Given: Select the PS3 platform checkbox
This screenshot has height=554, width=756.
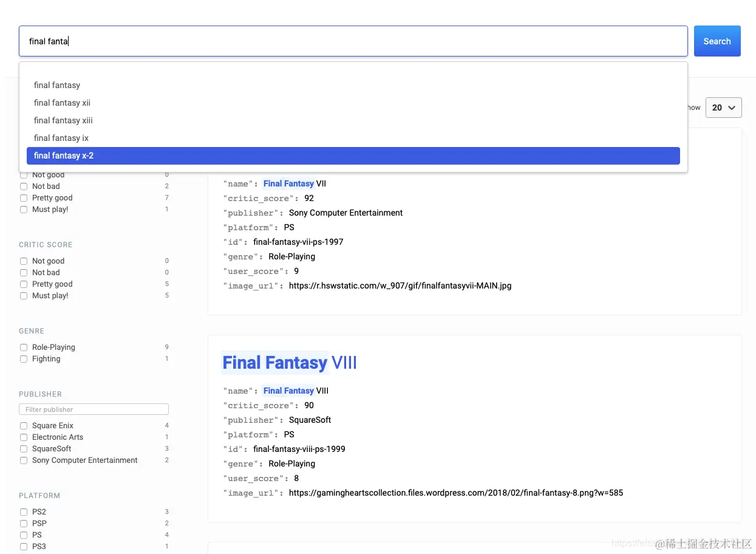Looking at the screenshot, I should (24, 547).
